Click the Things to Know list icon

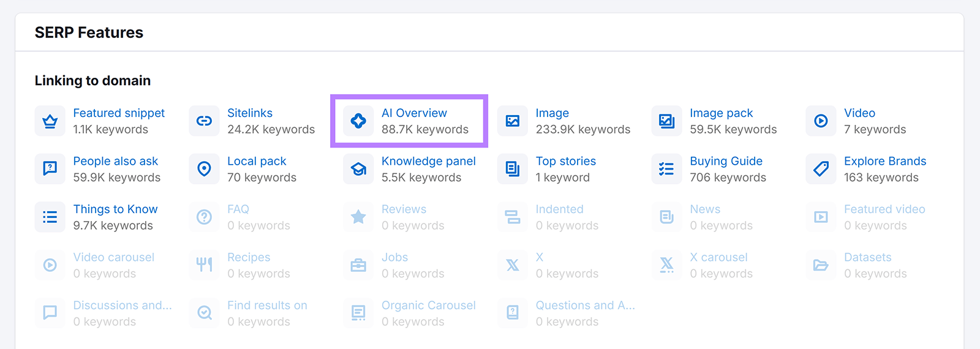pos(50,217)
